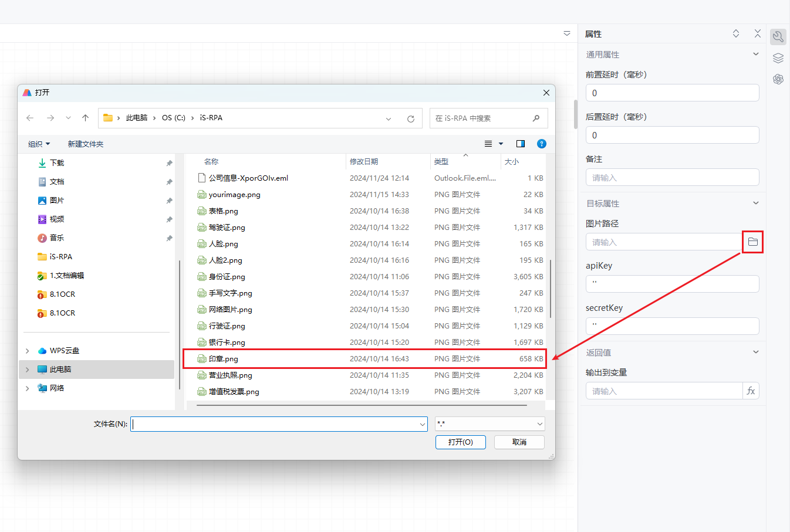Toggle expand/collapse arrows in 属性 header
This screenshot has width=790, height=532.
(x=736, y=33)
